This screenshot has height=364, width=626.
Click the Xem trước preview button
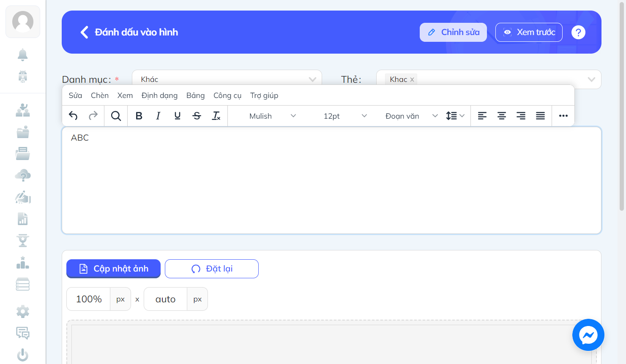pos(529,32)
